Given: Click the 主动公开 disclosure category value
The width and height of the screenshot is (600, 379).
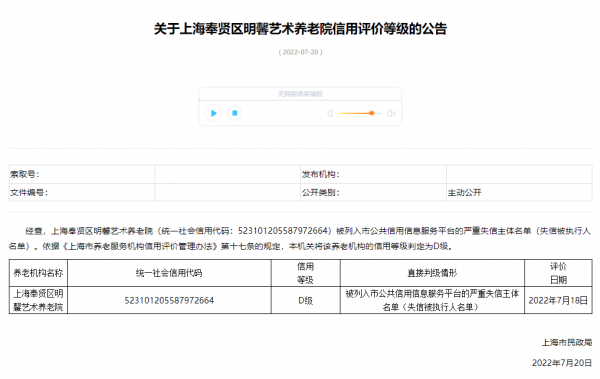Looking at the screenshot, I should [465, 193].
